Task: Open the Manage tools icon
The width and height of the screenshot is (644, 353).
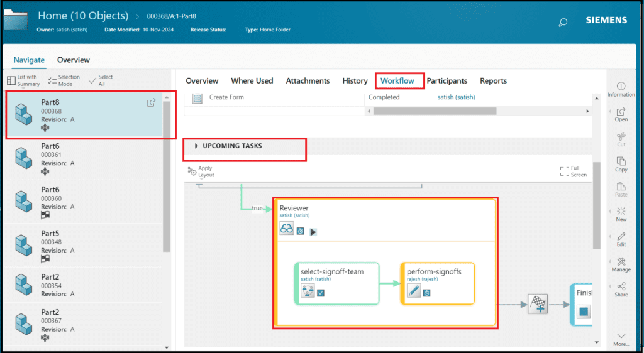Action: [x=621, y=262]
